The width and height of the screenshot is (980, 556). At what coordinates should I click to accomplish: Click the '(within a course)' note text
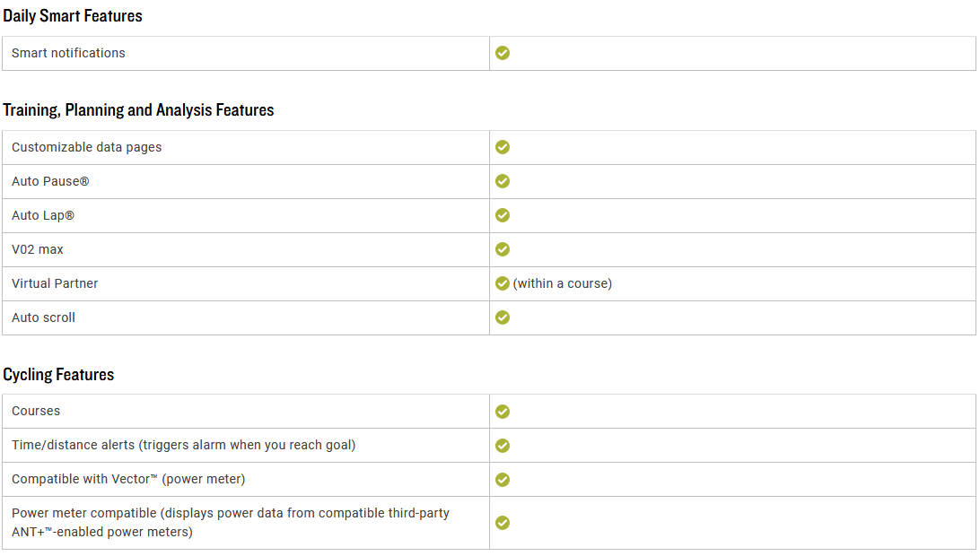[x=563, y=283]
